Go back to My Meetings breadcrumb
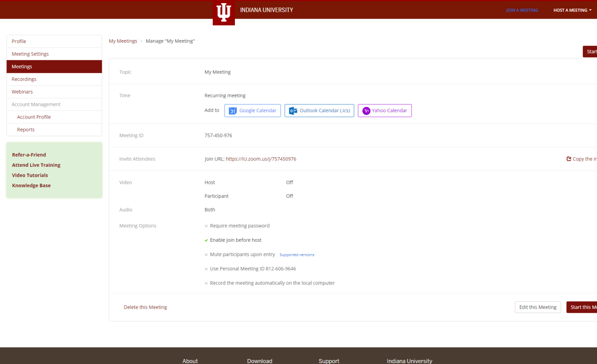The image size is (597, 364). coord(123,41)
